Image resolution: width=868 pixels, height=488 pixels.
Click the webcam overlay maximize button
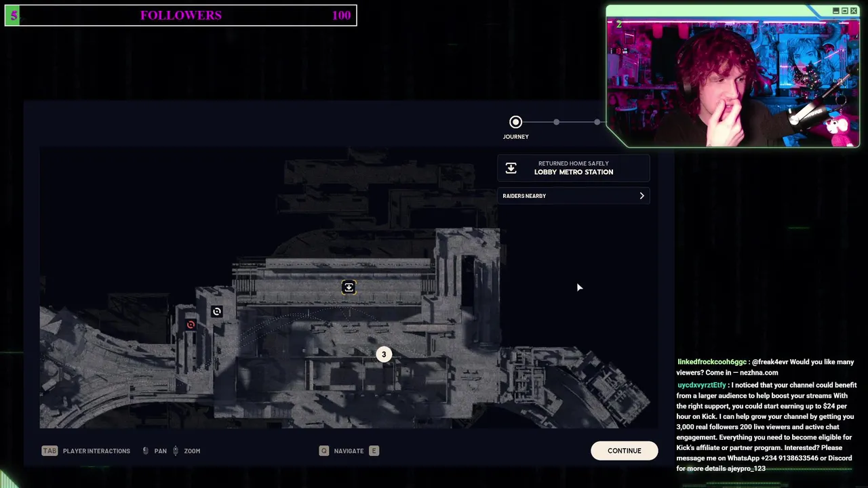(845, 11)
